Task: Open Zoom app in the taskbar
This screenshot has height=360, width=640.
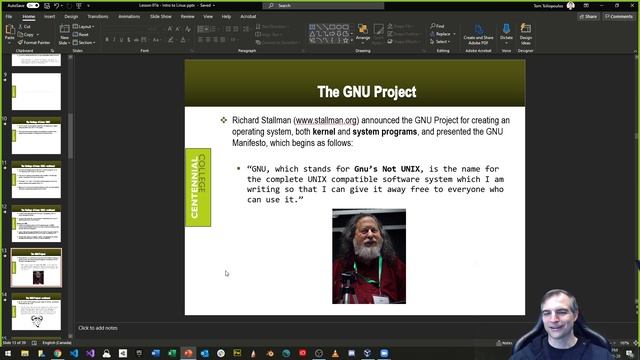Action: tap(384, 353)
